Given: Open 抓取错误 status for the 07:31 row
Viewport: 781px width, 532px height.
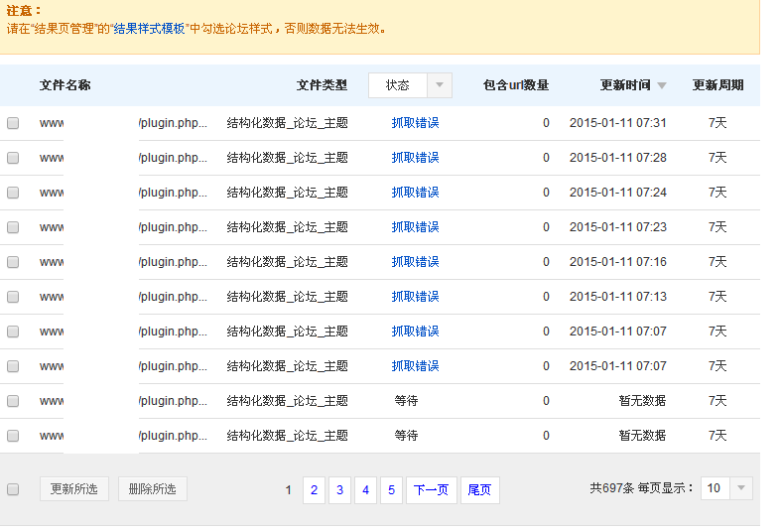Looking at the screenshot, I should point(415,123).
